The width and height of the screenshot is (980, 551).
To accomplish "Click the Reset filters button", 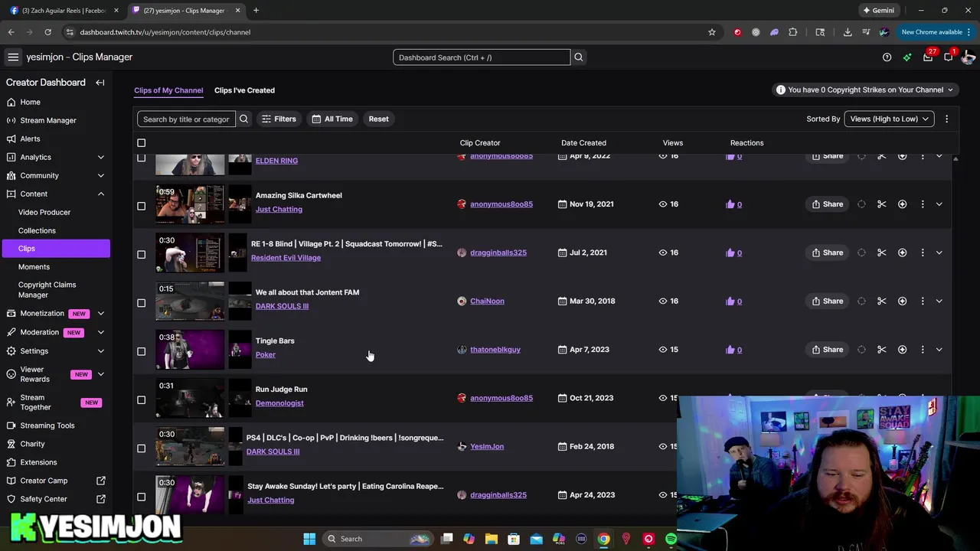I will 378,119.
